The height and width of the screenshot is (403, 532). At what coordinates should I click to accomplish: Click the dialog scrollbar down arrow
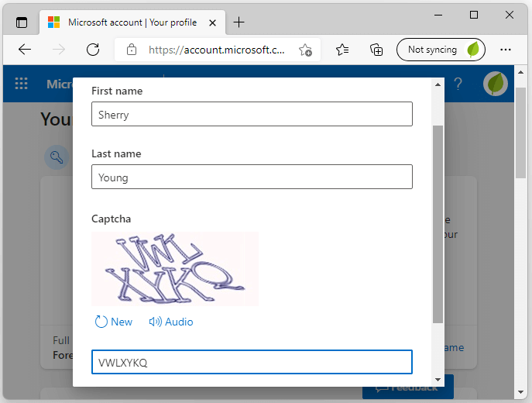(x=438, y=380)
